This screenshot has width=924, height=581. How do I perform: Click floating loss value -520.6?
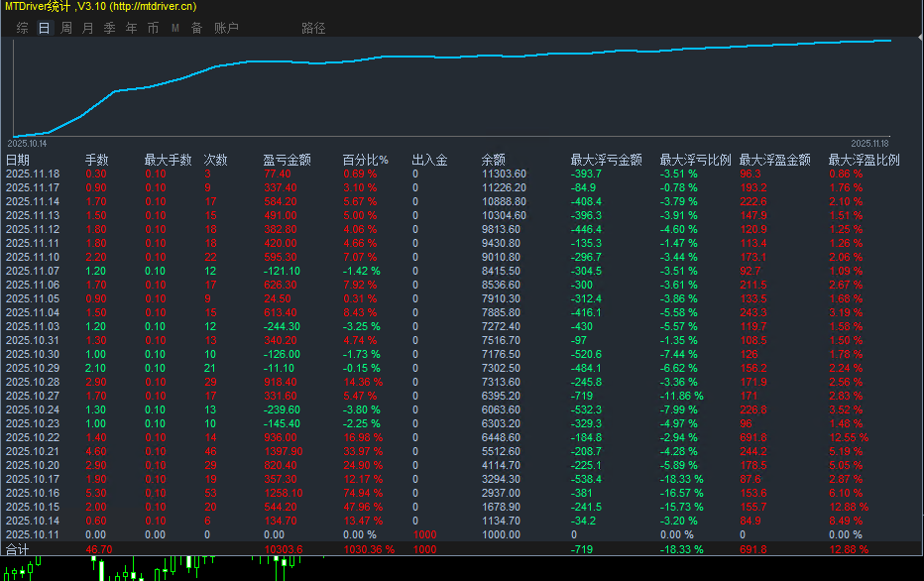tap(586, 354)
